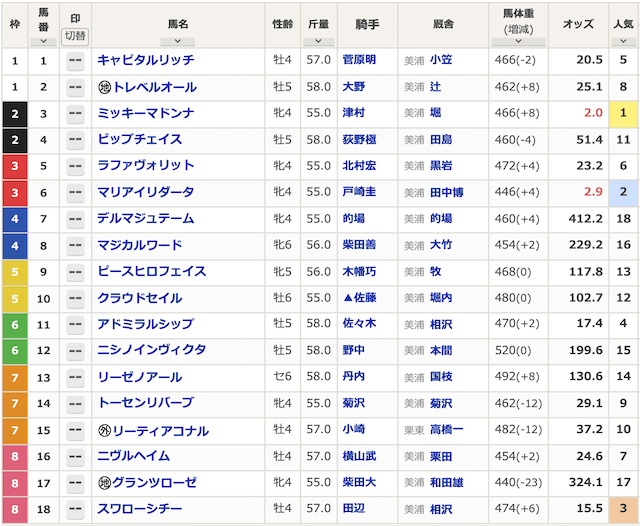This screenshot has height=526, width=640.
Task: Click the yellow frame 5 cell for ピースヒロフェイス
Action: coord(15,272)
